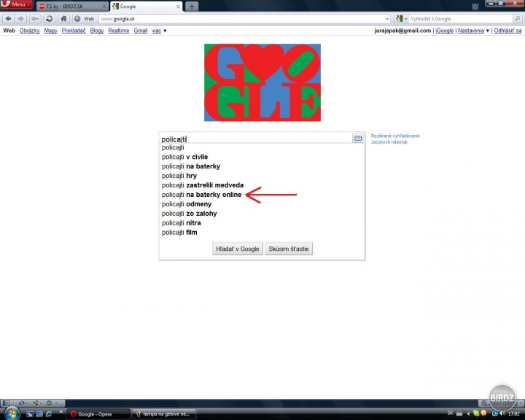Select suggestion 'policajti hry'
The height and width of the screenshot is (420, 525).
pos(262,176)
